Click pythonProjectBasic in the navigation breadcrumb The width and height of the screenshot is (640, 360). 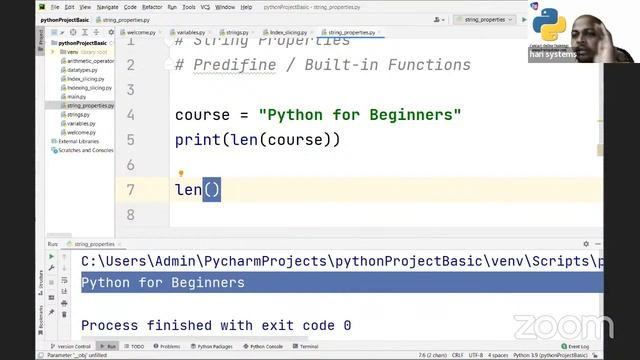64,20
